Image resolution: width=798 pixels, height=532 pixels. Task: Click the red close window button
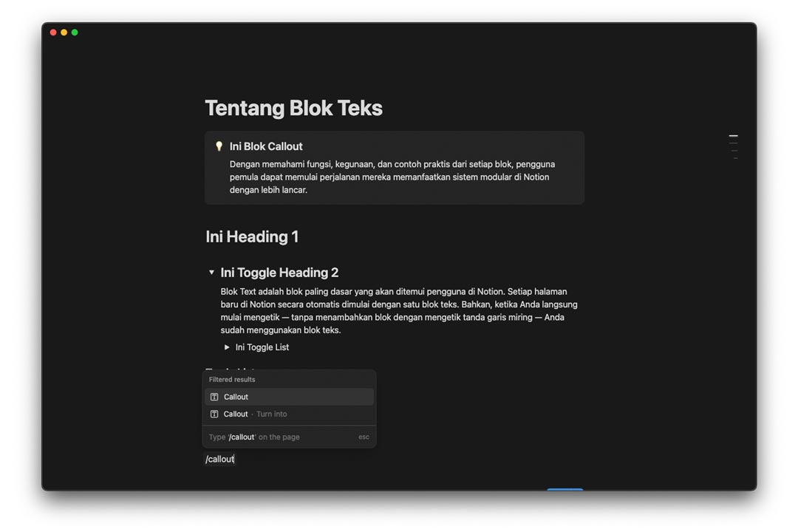[x=53, y=33]
